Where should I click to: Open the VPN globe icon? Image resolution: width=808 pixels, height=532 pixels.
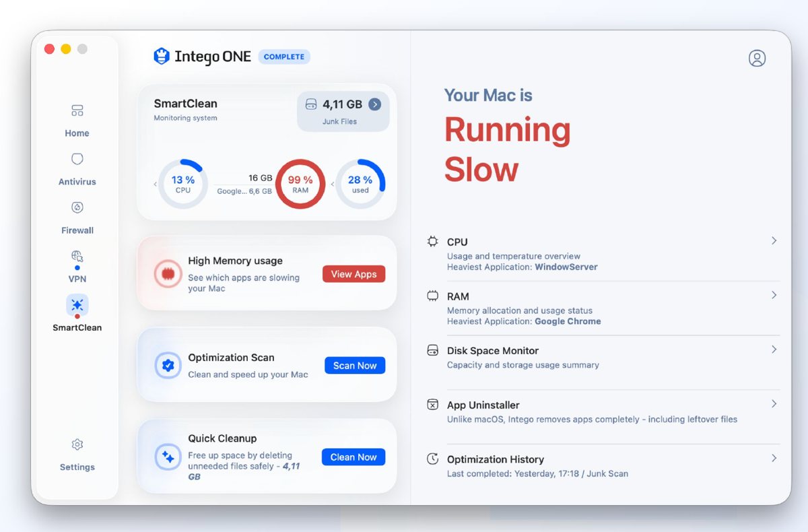click(77, 256)
